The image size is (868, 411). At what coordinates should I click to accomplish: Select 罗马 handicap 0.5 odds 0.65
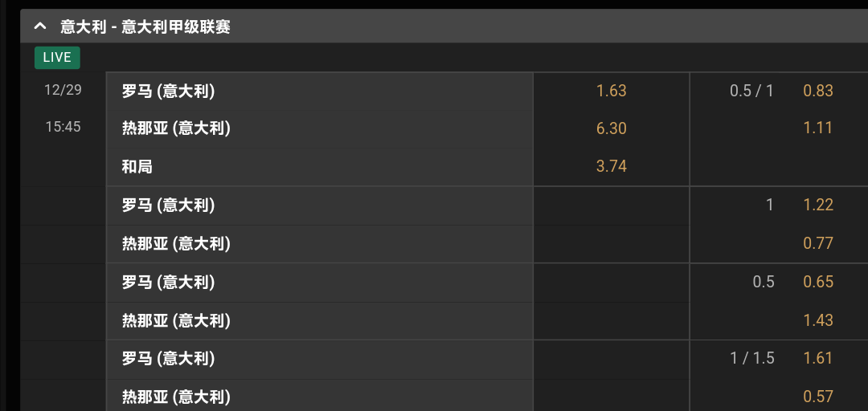[817, 282]
